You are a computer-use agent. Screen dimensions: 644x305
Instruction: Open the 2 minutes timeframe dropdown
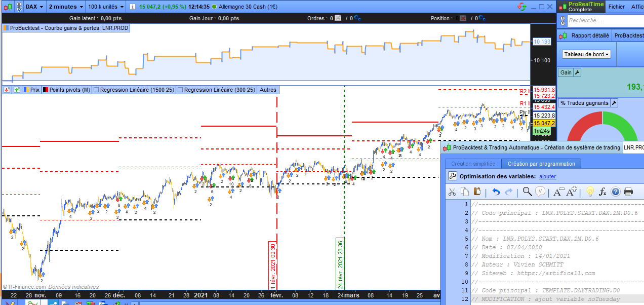click(x=66, y=7)
